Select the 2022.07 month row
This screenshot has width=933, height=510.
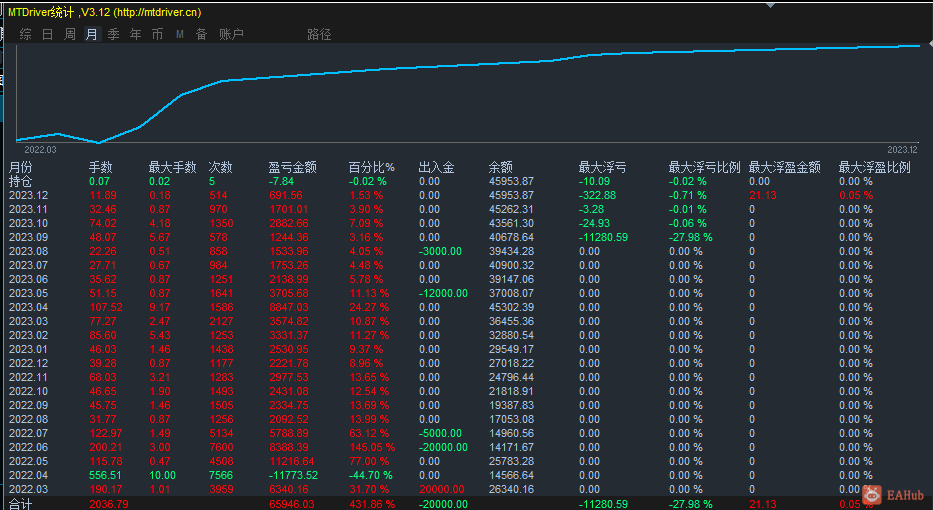pos(470,433)
